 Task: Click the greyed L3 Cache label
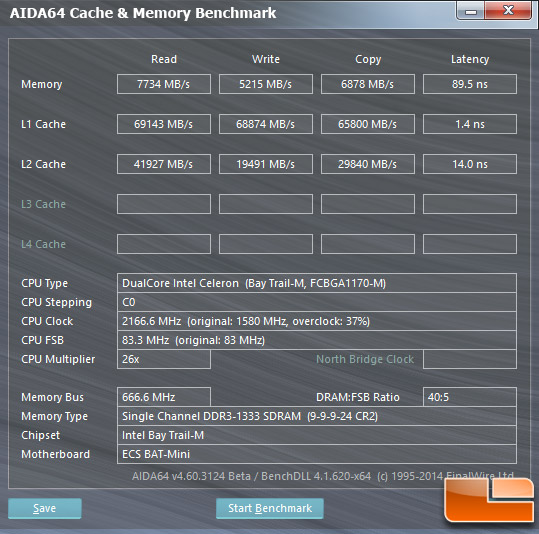pyautogui.click(x=43, y=204)
